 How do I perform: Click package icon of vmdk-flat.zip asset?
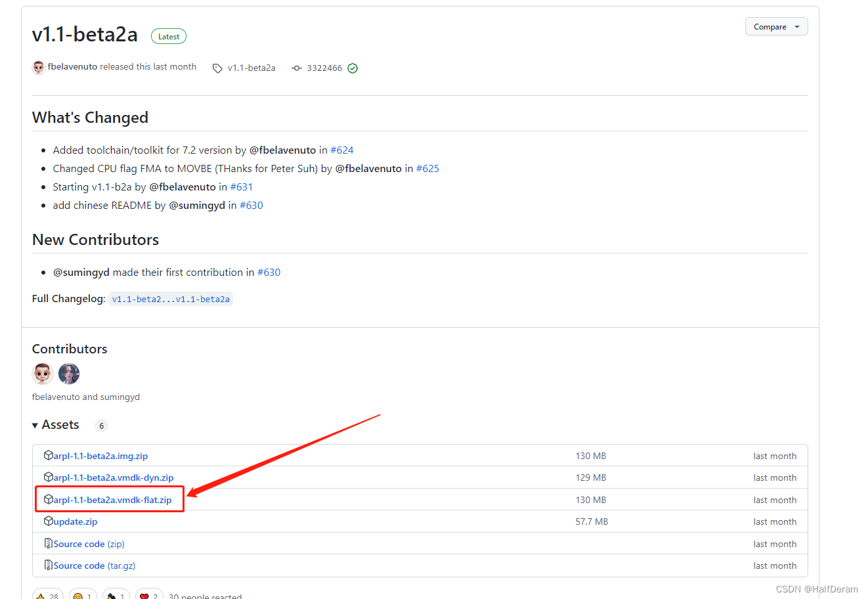[x=49, y=499]
